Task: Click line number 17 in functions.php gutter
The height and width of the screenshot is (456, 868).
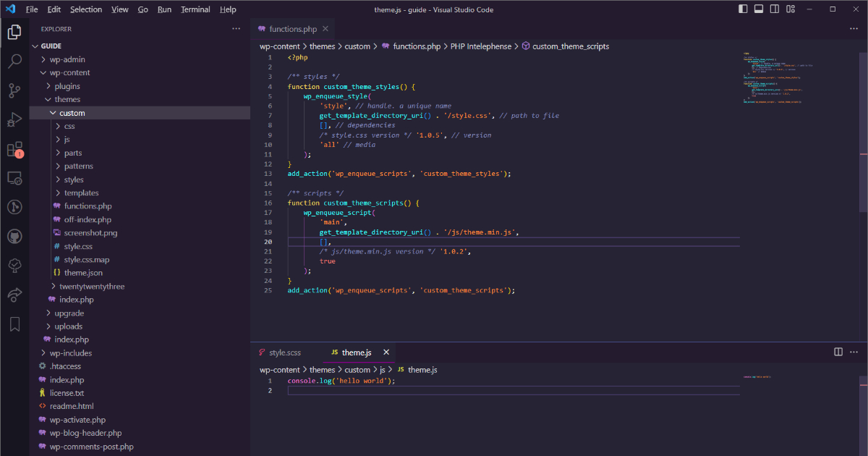Action: [x=268, y=213]
